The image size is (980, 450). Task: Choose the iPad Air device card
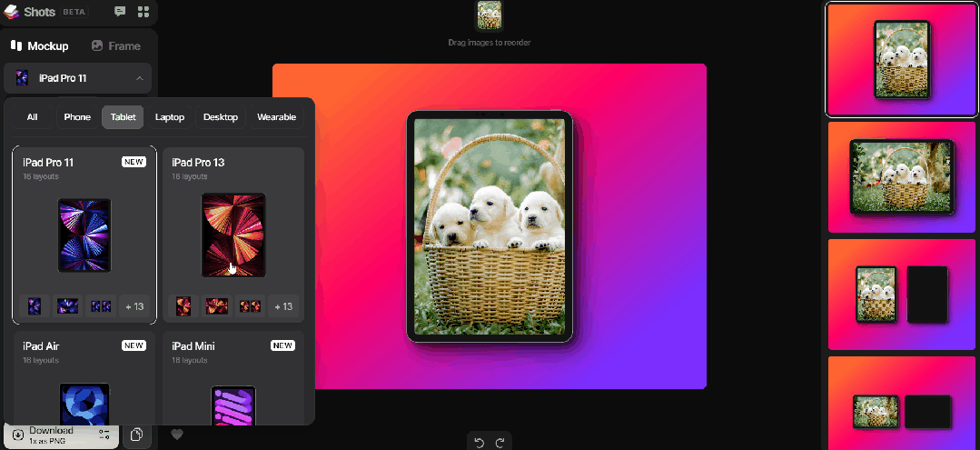coord(84,378)
